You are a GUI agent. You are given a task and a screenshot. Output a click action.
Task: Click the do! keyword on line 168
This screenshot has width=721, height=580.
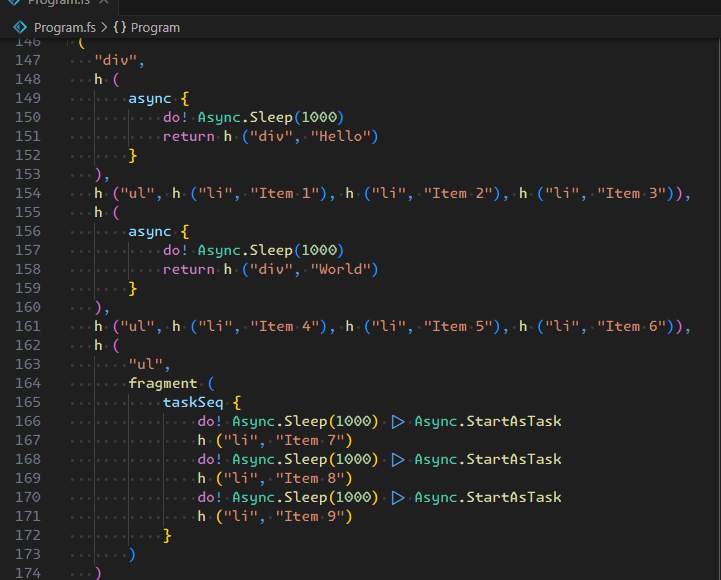click(x=210, y=459)
